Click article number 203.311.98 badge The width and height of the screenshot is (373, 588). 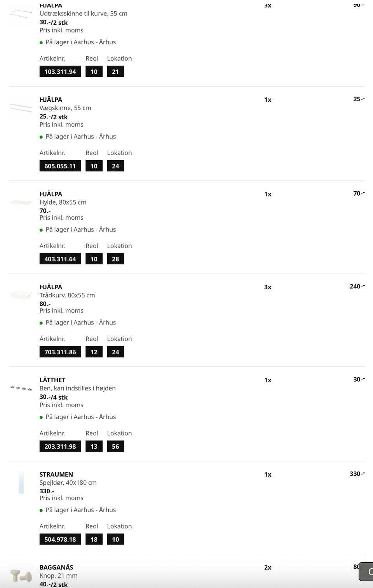60,446
